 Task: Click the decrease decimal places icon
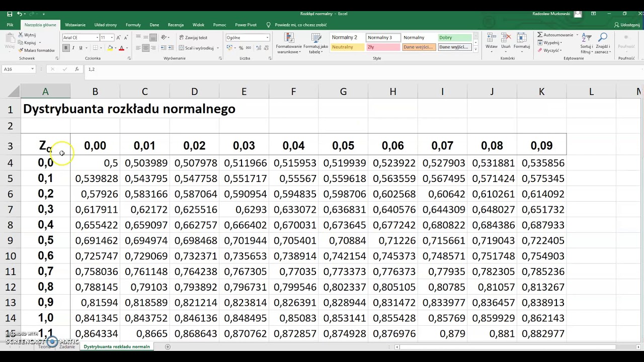click(x=266, y=48)
